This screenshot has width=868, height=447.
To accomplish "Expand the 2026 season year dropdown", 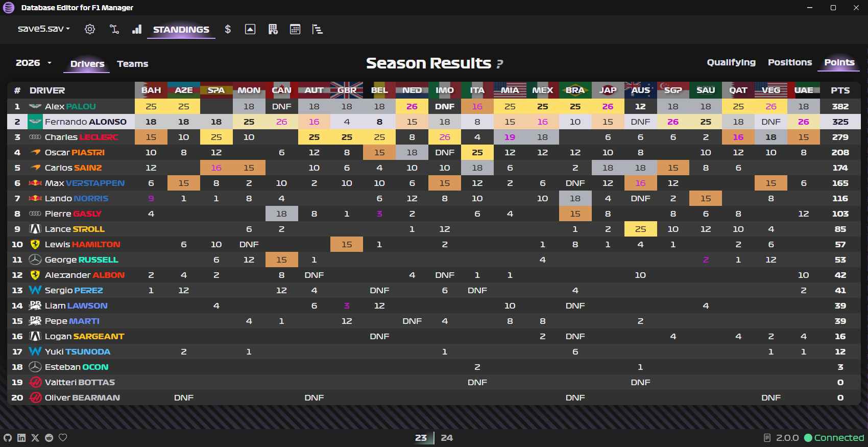I will (x=34, y=63).
